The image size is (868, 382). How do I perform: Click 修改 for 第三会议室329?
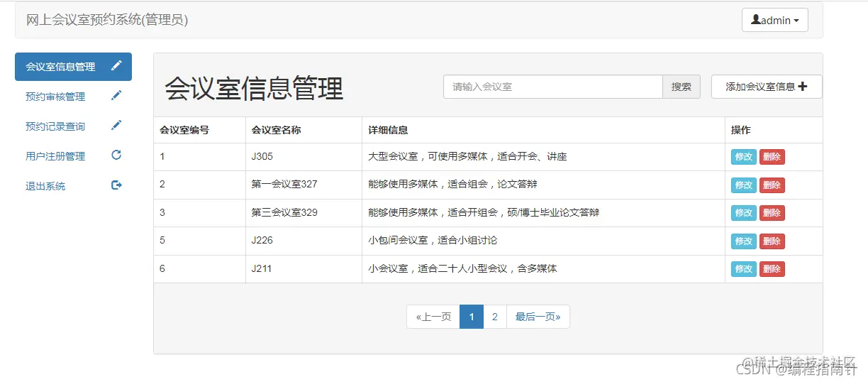point(744,213)
